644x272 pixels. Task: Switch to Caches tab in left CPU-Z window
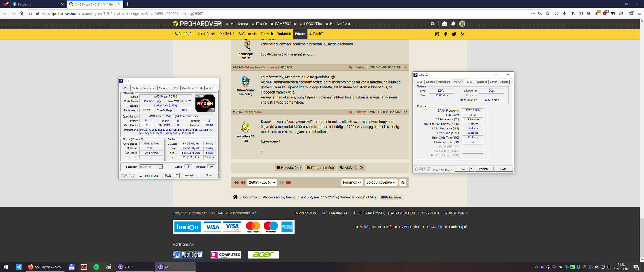(136, 88)
